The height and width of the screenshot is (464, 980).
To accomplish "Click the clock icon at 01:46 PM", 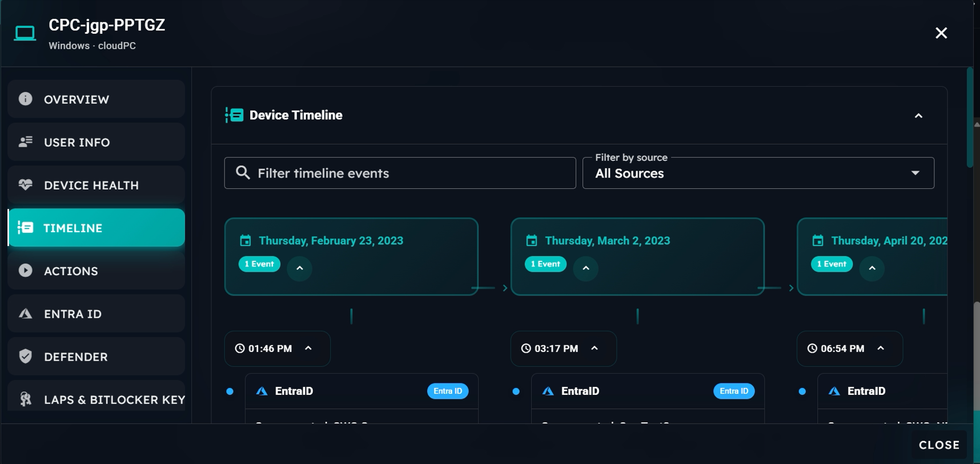I will point(240,349).
